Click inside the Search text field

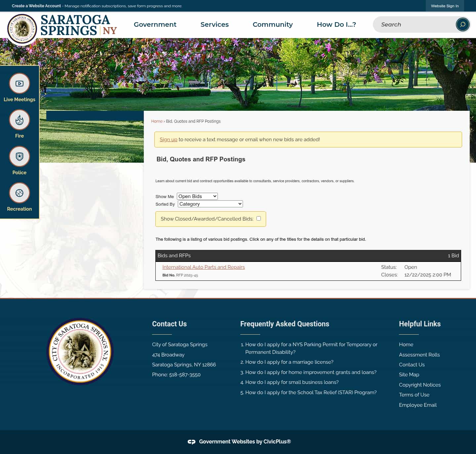413,24
